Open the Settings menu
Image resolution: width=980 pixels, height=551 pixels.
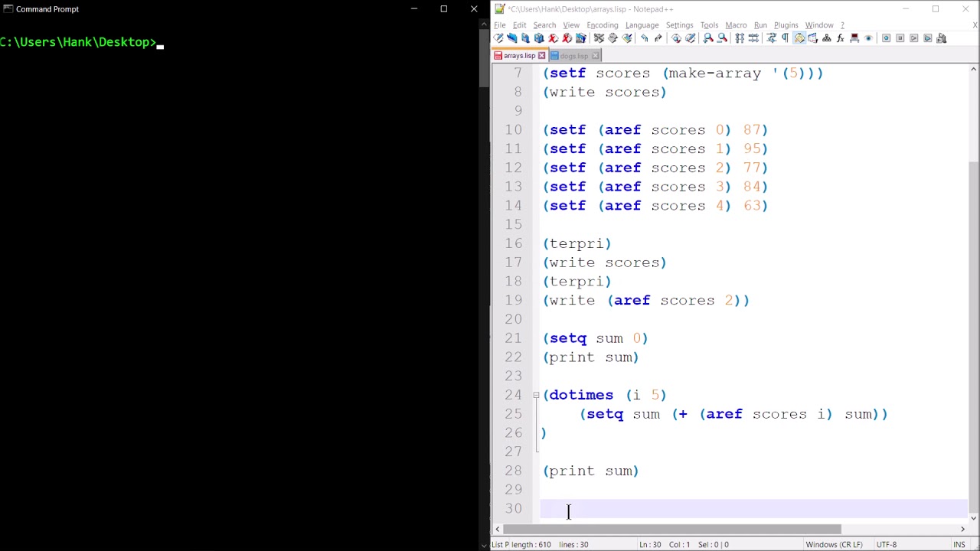tap(679, 25)
